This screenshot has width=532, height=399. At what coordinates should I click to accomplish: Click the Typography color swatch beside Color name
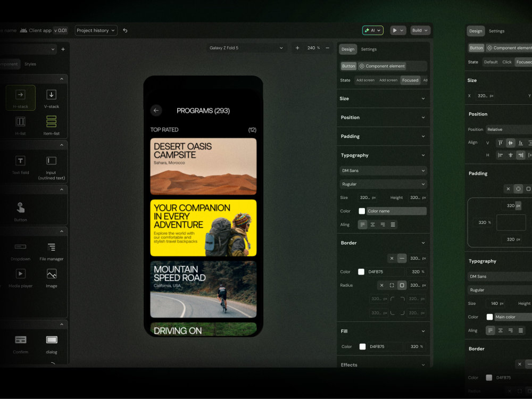click(x=362, y=211)
